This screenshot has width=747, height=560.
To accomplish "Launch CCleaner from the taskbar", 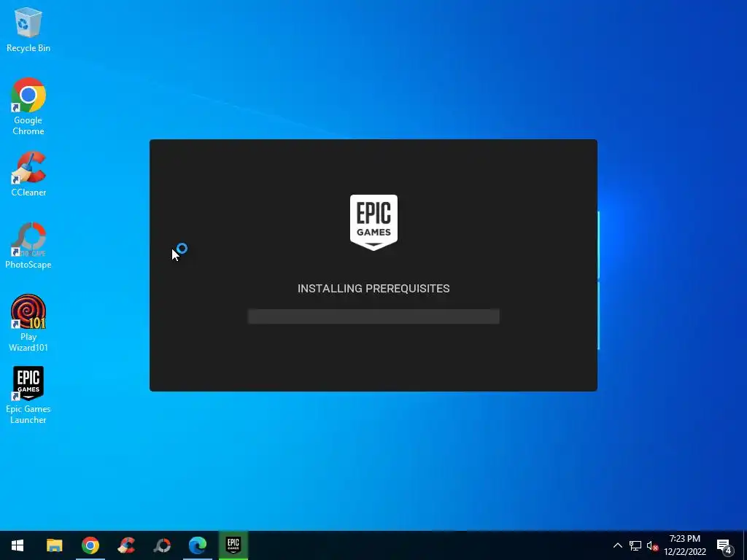I will (126, 545).
